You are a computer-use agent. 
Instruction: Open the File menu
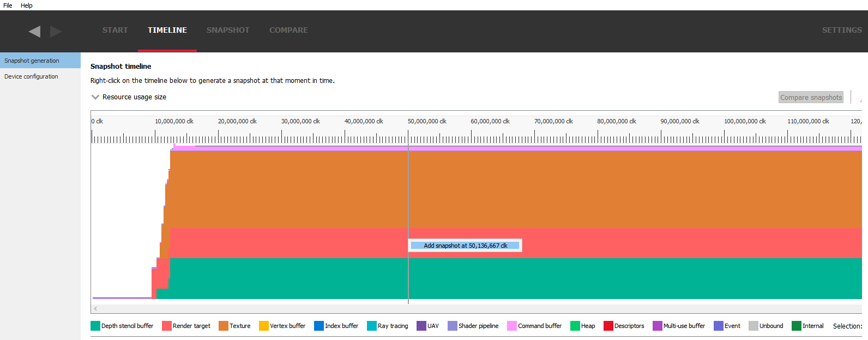(x=8, y=5)
